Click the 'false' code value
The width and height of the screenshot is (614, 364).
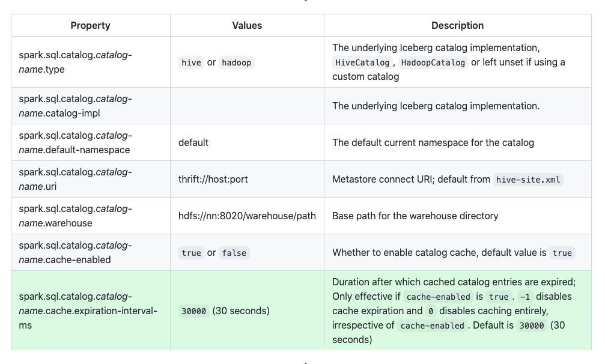tap(234, 253)
